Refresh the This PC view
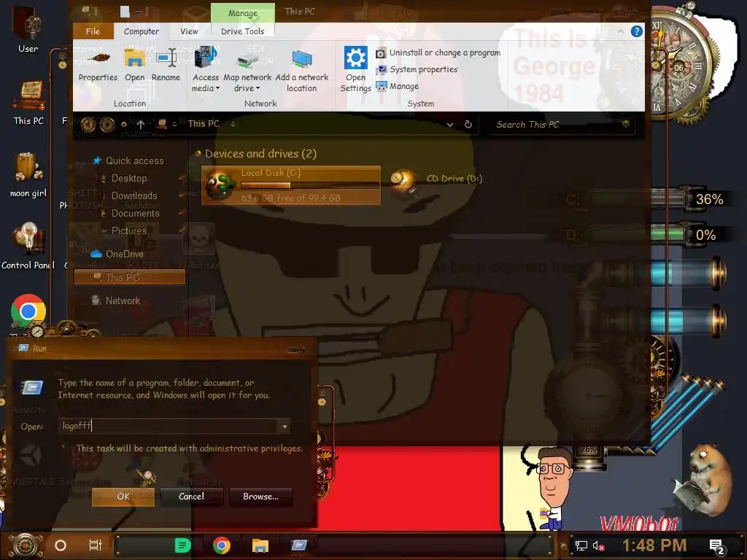 pos(468,124)
